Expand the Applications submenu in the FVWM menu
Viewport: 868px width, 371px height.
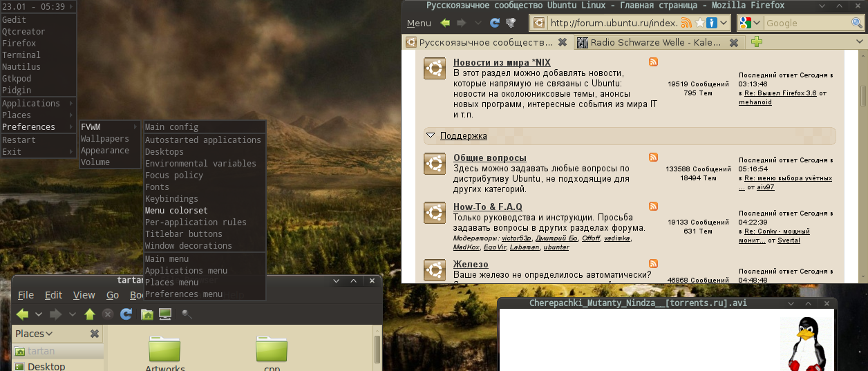tap(39, 104)
